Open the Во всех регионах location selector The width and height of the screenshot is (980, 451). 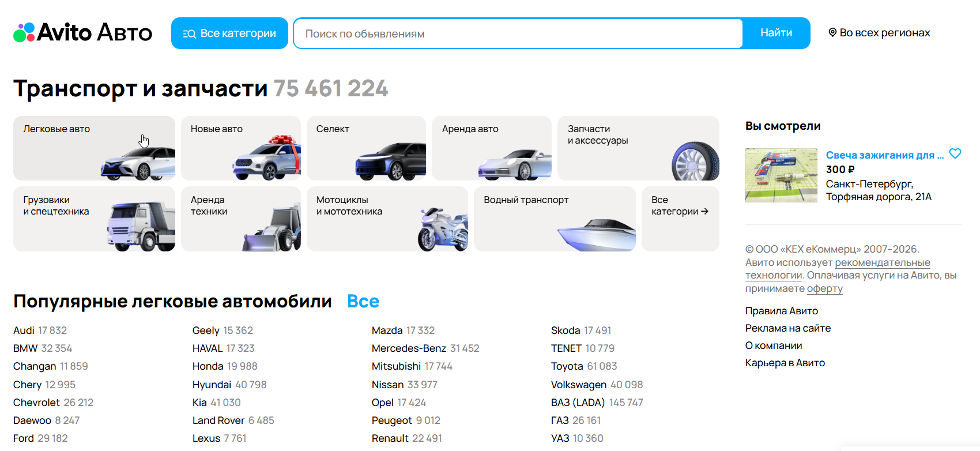[879, 33]
